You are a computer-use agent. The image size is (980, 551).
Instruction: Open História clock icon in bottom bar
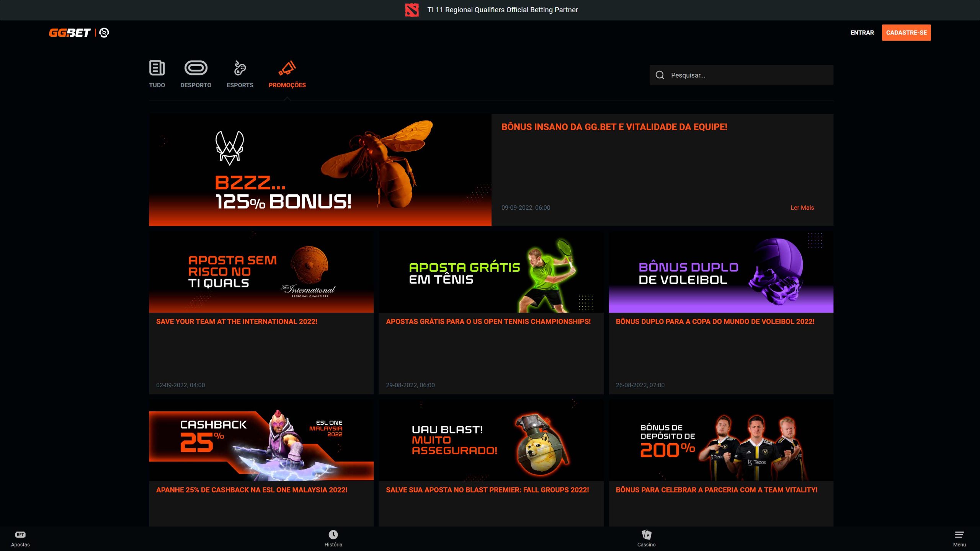pyautogui.click(x=333, y=535)
